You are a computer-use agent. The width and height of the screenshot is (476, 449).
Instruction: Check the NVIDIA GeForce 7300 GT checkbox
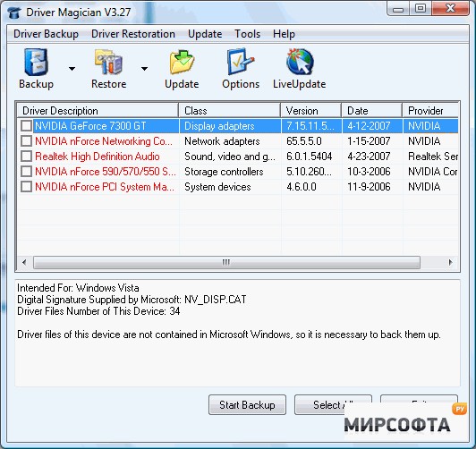pyautogui.click(x=27, y=125)
